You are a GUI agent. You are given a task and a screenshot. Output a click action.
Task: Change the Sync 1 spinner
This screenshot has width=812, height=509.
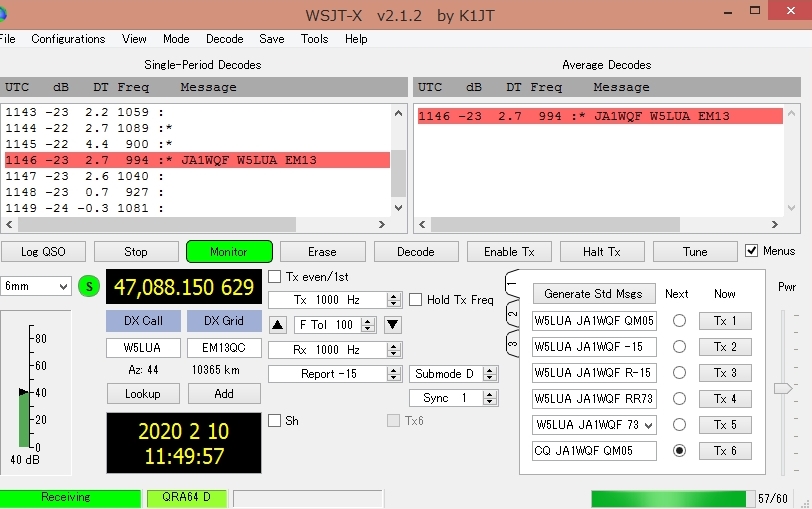pyautogui.click(x=489, y=398)
